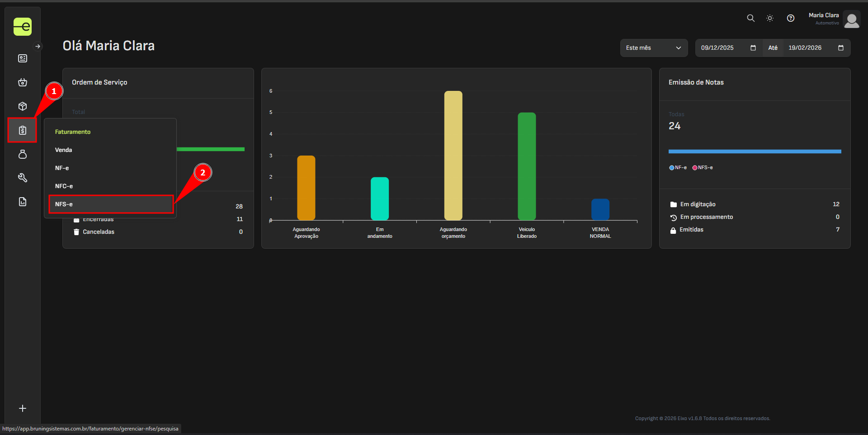This screenshot has width=868, height=435.
Task: Open the contacts card sidebar icon
Action: click(x=23, y=58)
